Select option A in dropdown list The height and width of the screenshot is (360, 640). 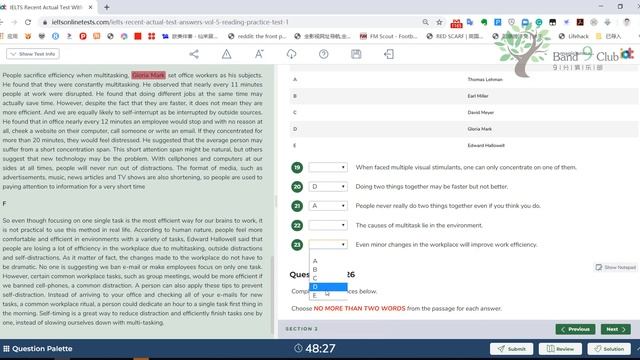click(328, 261)
